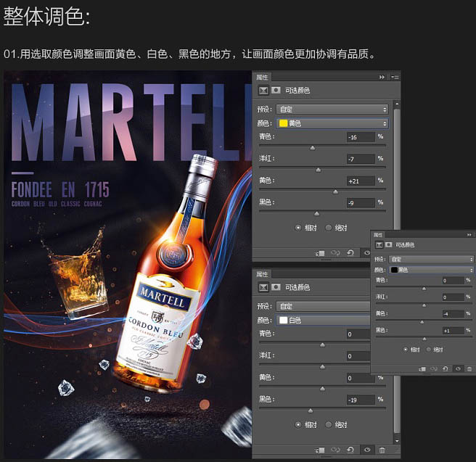Click clip-to-layer icon in white panel footer
Viewport: 476px width, 462px height.
pyautogui.click(x=320, y=450)
